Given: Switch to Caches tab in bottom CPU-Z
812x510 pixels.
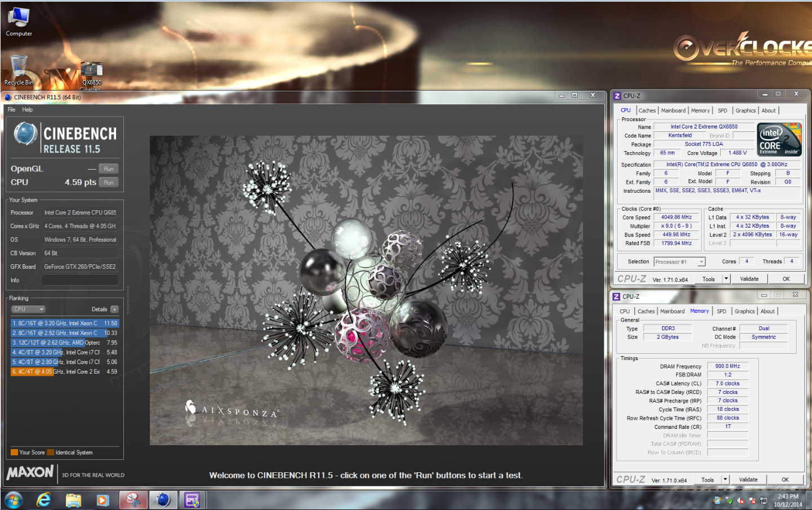Looking at the screenshot, I should [646, 311].
